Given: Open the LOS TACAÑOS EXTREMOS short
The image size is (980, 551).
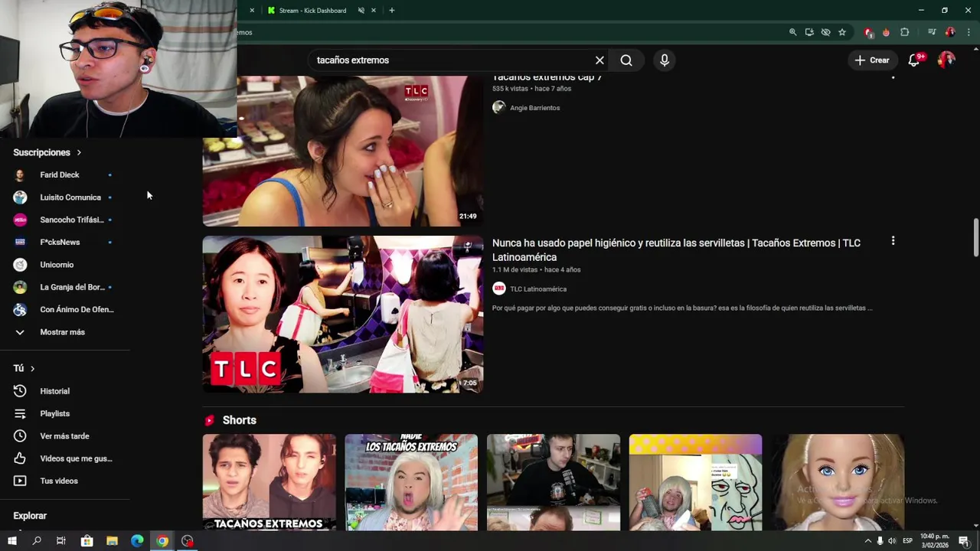Looking at the screenshot, I should pyautogui.click(x=411, y=482).
